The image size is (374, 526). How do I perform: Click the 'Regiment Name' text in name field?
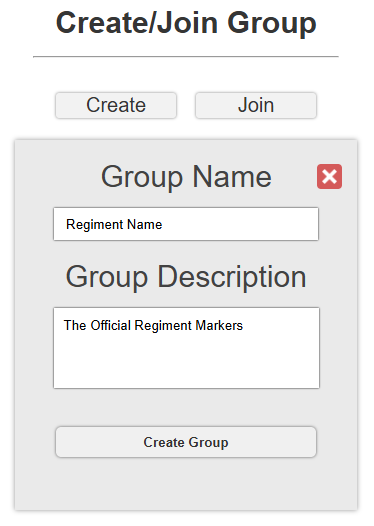114,224
